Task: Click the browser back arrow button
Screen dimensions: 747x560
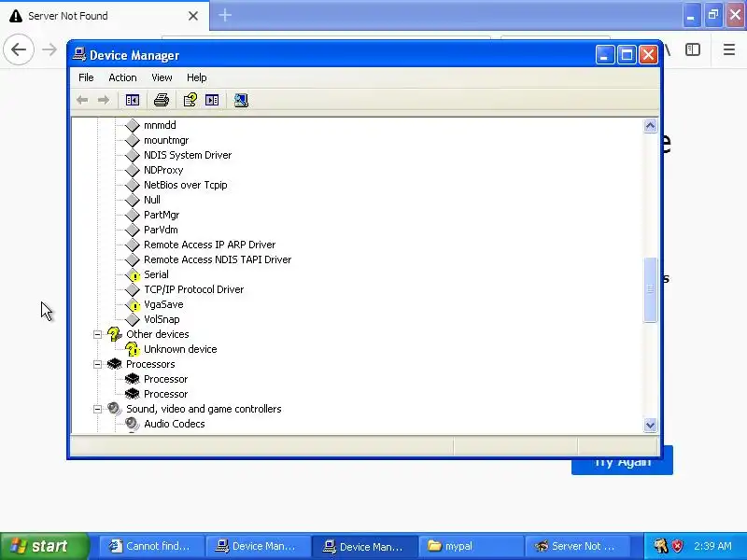Action: (19, 49)
